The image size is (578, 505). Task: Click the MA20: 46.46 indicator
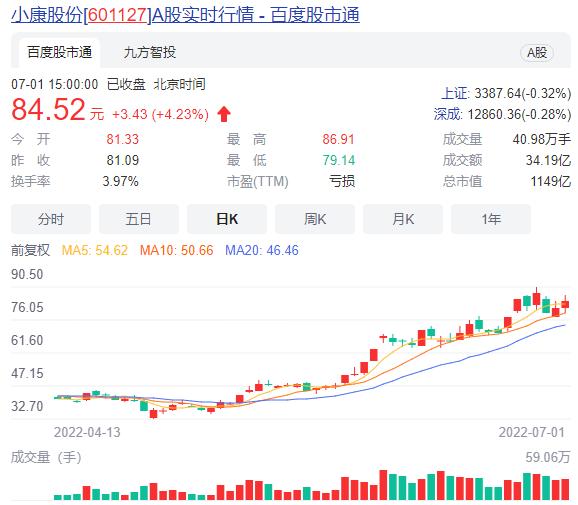262,251
